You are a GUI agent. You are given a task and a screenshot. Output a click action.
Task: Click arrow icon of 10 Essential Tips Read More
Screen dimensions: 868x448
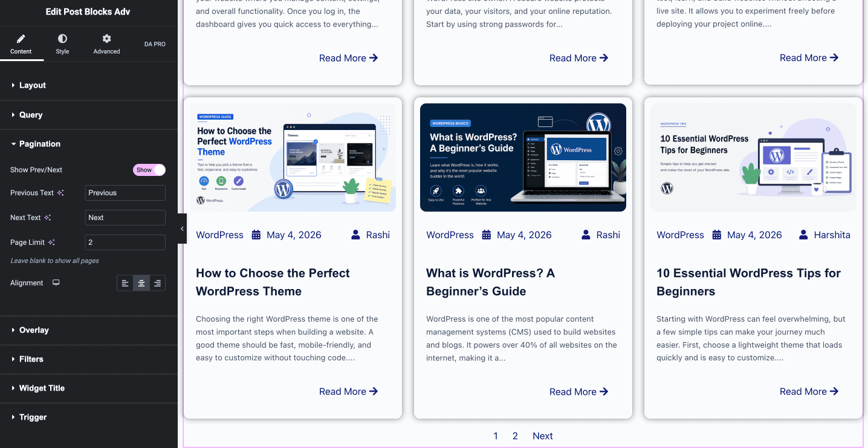[834, 392]
